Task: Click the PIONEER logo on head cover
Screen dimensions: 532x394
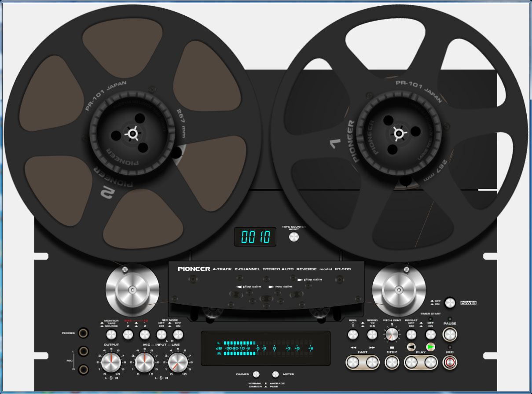Action: (194, 269)
